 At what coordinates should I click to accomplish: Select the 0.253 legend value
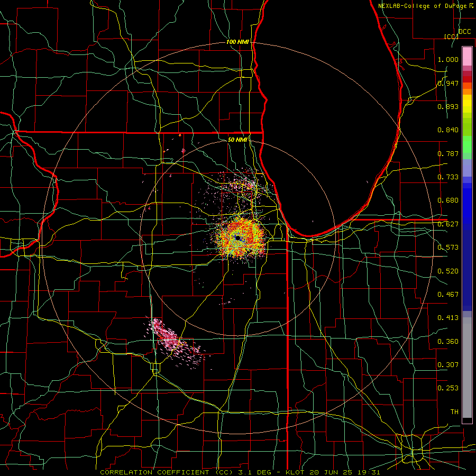point(448,388)
